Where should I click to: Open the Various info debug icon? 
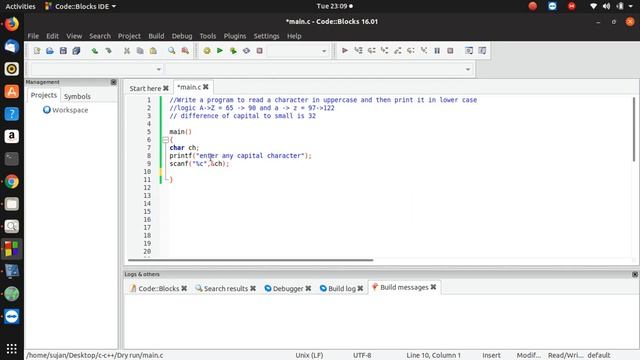click(x=482, y=51)
